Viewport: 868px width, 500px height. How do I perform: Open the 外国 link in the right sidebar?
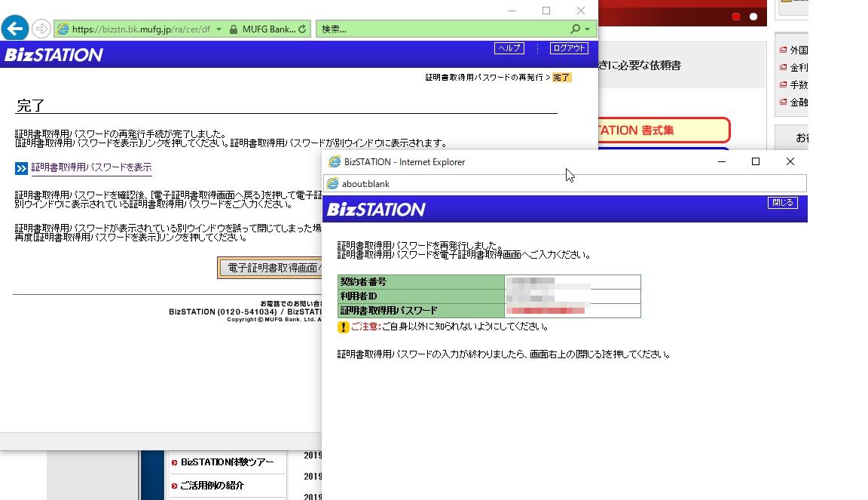coord(799,50)
